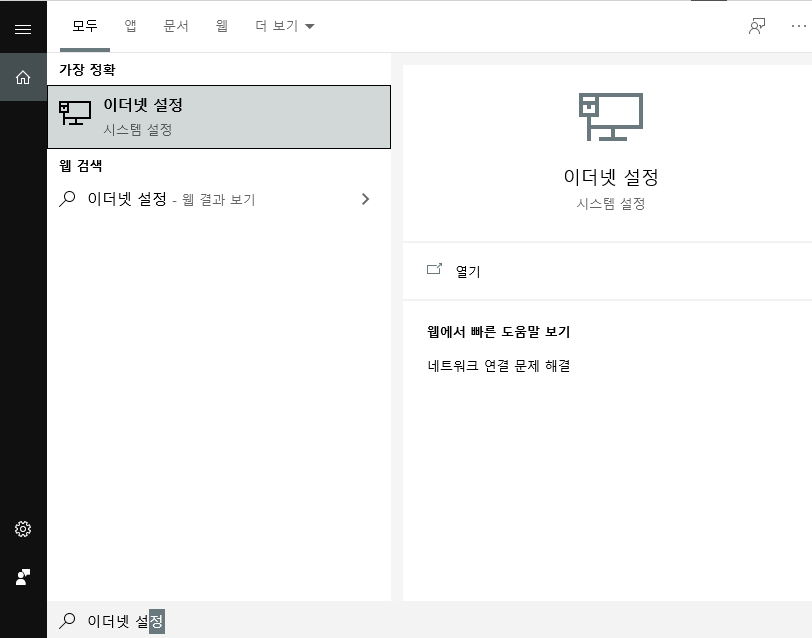The height and width of the screenshot is (638, 812).
Task: Click the Ethernet monitor icon beside 이더넷 설정 result
Action: [x=75, y=113]
